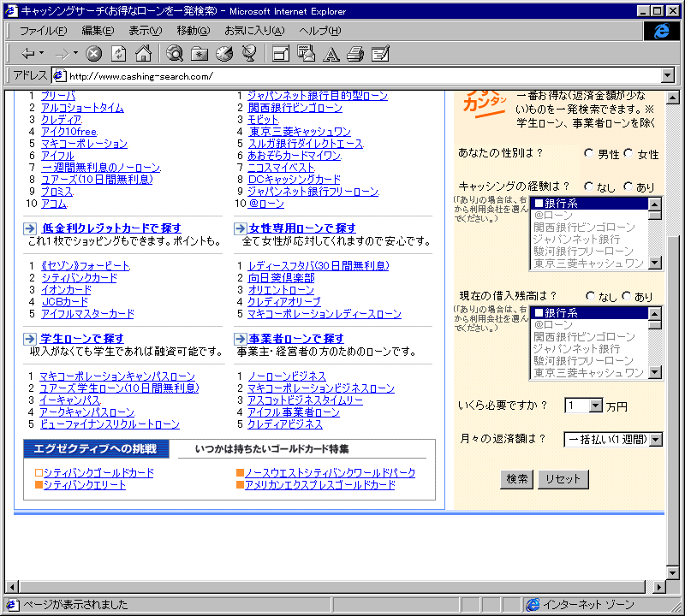Screen dimensions: 685x616
Task: Open the back button history dropdown arrow
Action: [41, 53]
